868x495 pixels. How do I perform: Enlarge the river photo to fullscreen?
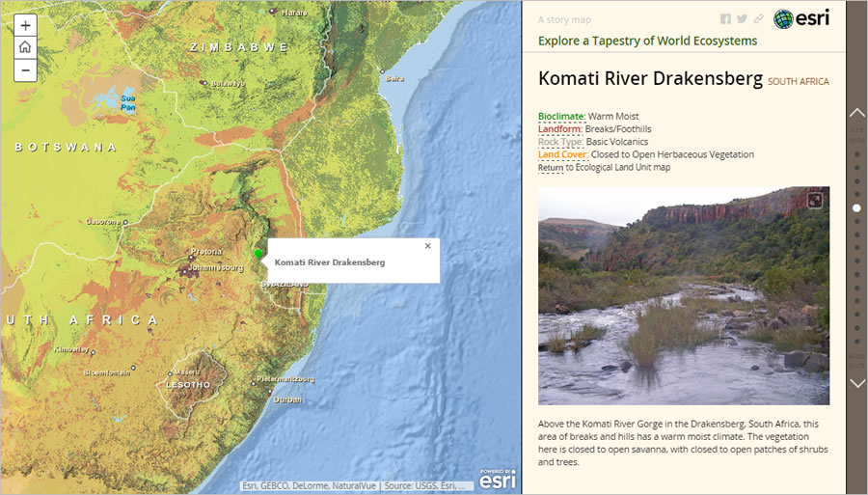click(815, 201)
